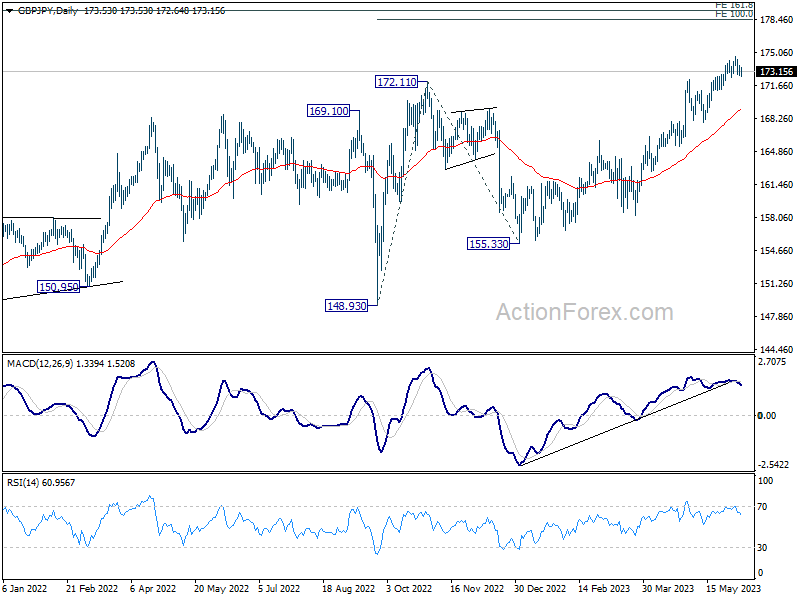Viewport: 800px width, 600px height.
Task: Select the 148.930 price label
Action: [346, 306]
